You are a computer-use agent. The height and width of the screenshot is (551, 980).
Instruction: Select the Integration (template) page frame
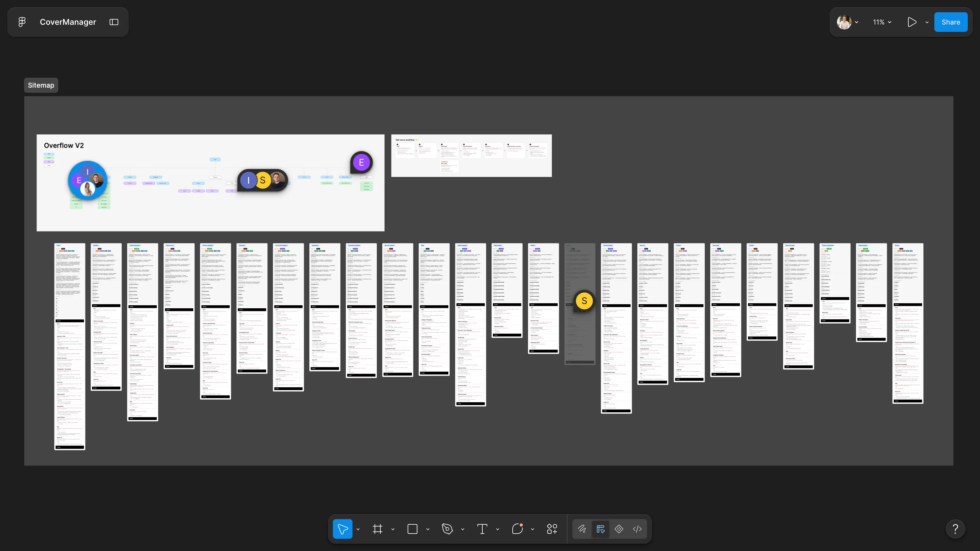[x=361, y=310]
